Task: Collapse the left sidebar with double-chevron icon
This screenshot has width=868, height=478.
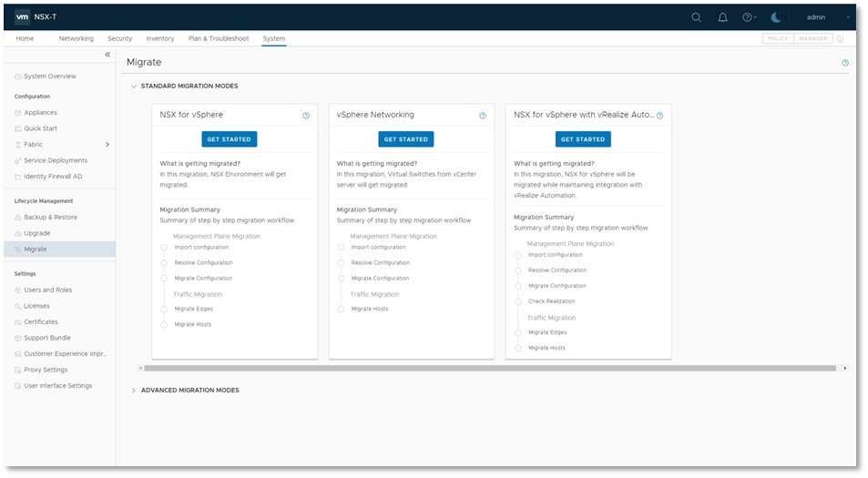Action: (x=107, y=56)
